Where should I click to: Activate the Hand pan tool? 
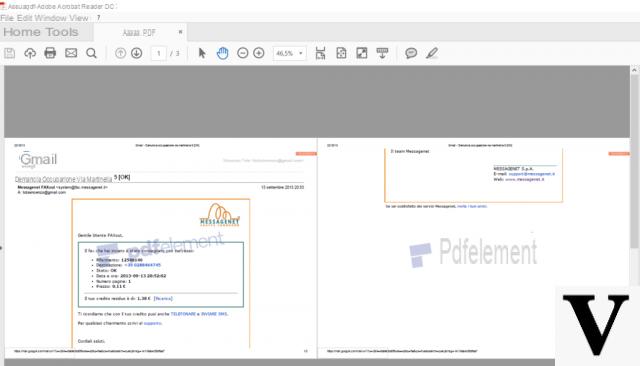(222, 53)
